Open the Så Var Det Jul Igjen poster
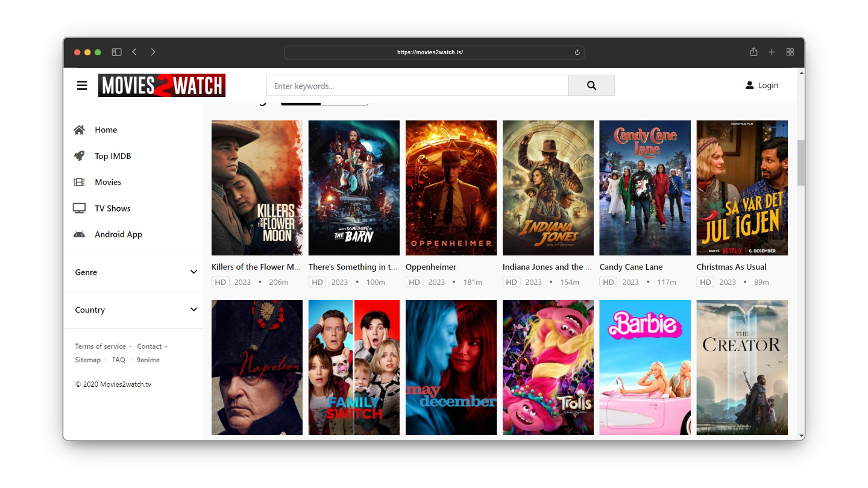 (742, 188)
